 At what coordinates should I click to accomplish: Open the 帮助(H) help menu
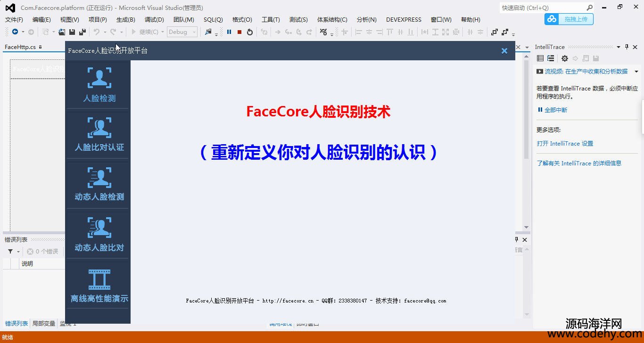(471, 20)
